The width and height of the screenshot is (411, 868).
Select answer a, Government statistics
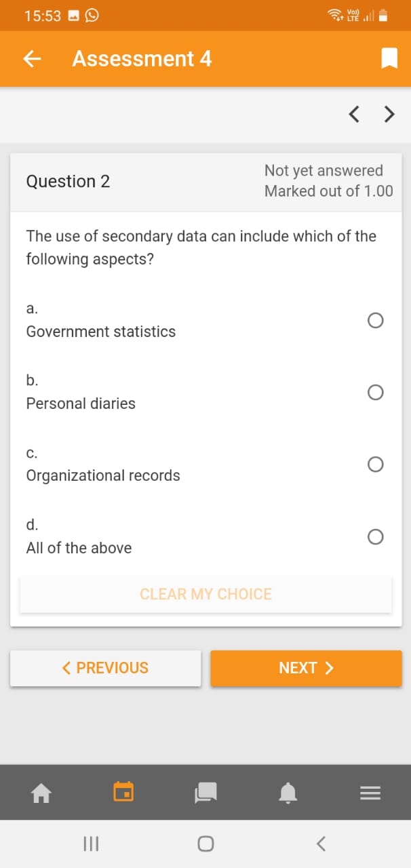click(x=375, y=320)
